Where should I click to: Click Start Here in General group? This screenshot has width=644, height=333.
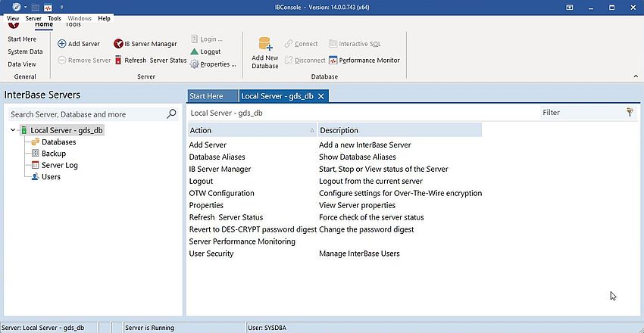coord(22,39)
